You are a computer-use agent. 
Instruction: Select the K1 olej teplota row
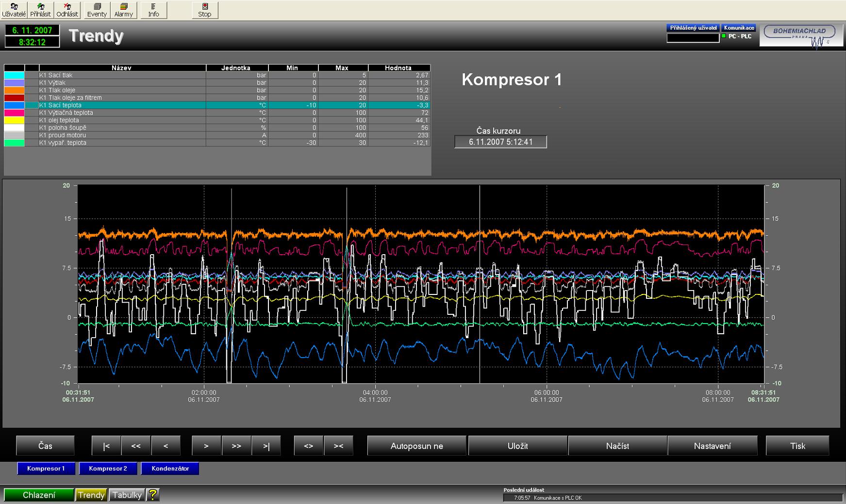coord(217,120)
